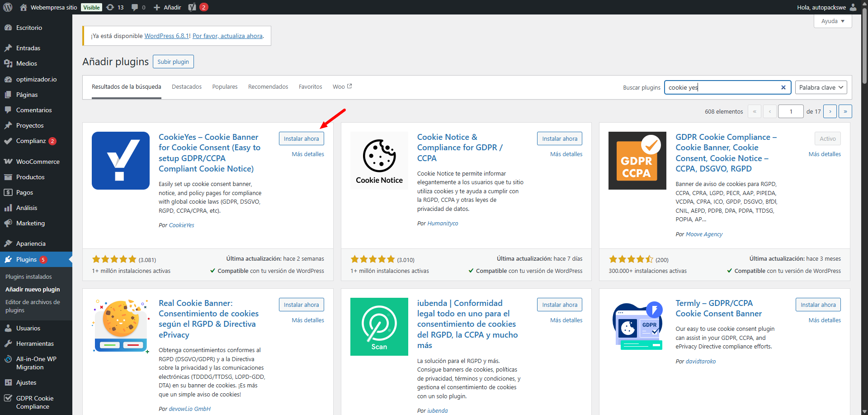This screenshot has height=415, width=868.
Task: Click Hola, autopackswe account menu
Action: [x=827, y=7]
